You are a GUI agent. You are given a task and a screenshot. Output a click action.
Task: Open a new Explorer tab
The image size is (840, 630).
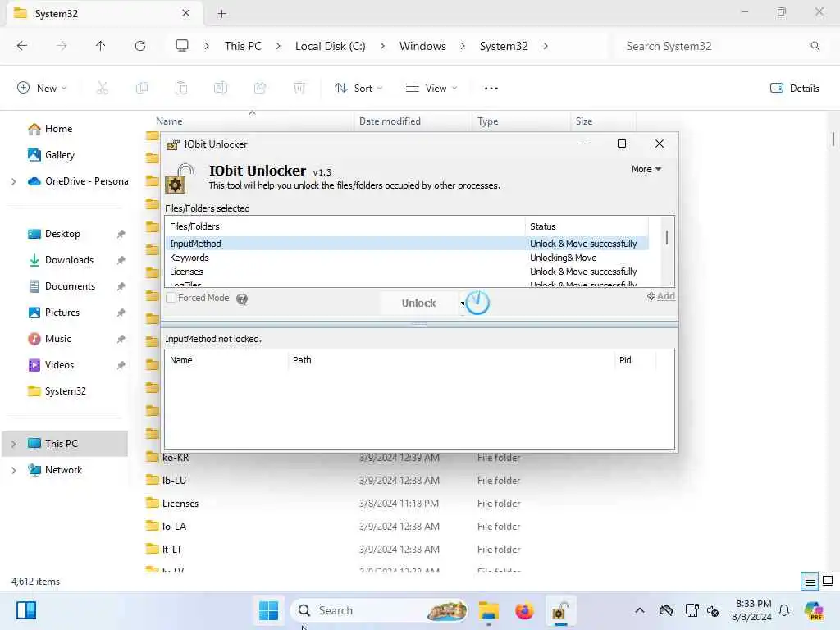pyautogui.click(x=221, y=14)
